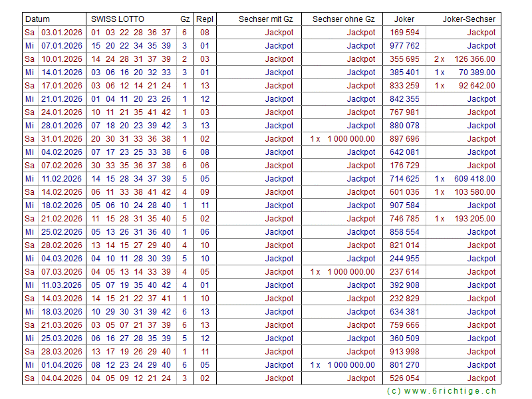Select the date 01.04.2026
Screen dimensions: 532x399
pos(62,365)
